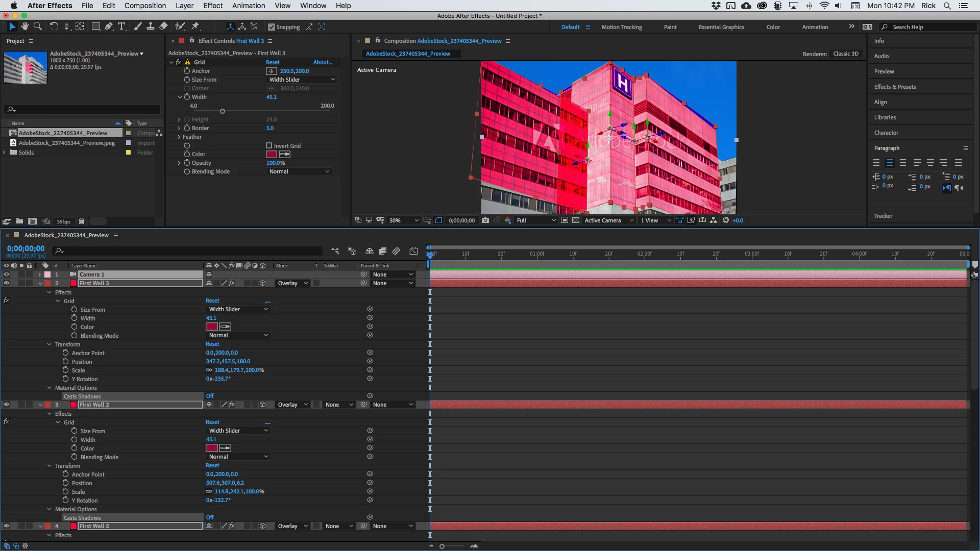Screen dimensions: 980x551
Task: Toggle the Snapping checkbox
Action: tap(272, 27)
